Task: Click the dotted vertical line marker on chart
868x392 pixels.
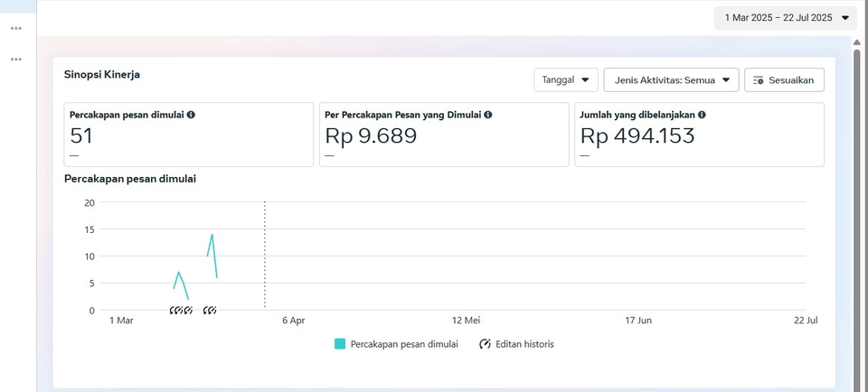Action: point(264,253)
